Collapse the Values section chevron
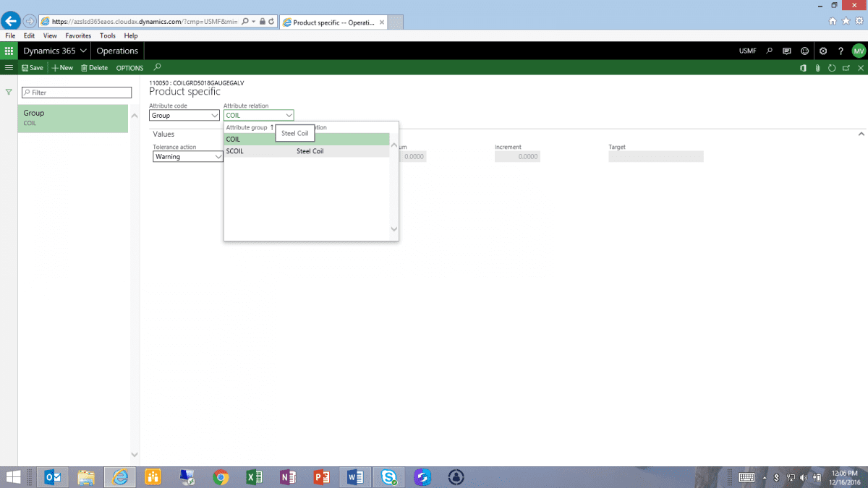The width and height of the screenshot is (868, 488). tap(861, 134)
